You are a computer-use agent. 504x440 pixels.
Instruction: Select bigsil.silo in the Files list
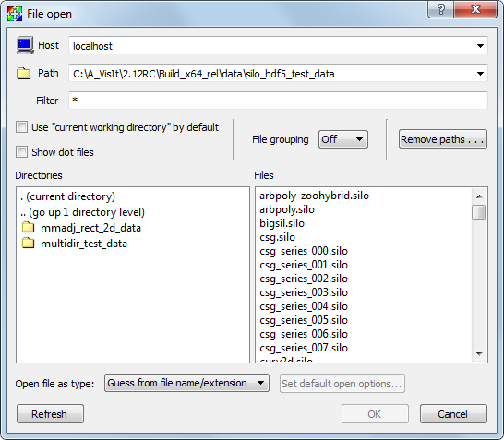[x=282, y=223]
